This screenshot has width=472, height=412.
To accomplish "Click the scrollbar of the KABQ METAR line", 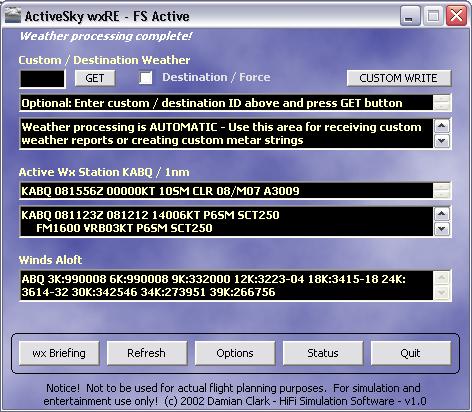I will coord(442,191).
